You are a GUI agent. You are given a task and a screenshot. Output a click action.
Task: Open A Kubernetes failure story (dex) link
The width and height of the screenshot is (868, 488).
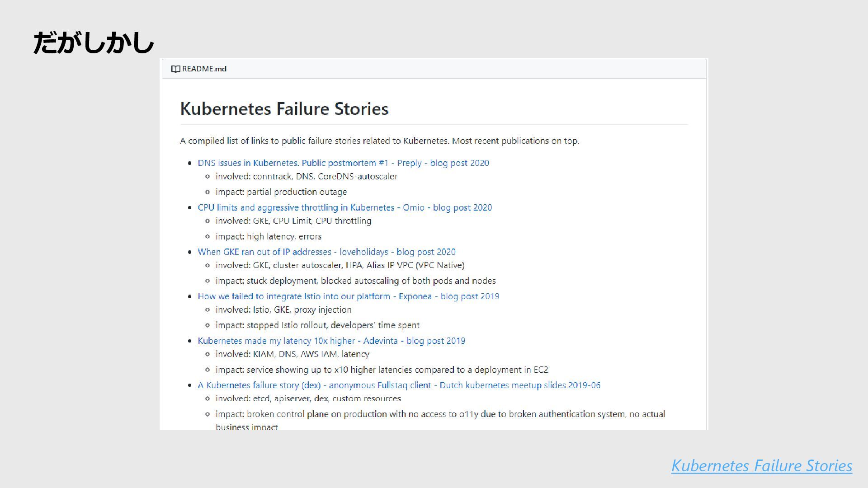tap(399, 385)
